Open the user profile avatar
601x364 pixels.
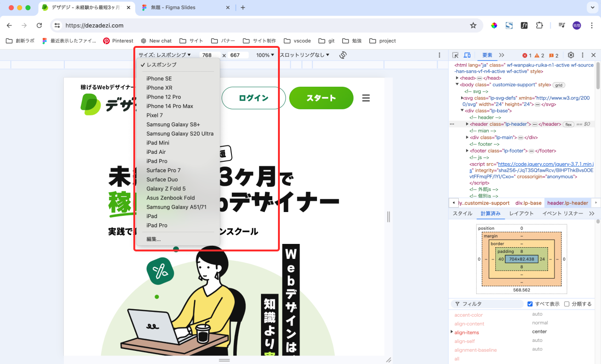(577, 25)
